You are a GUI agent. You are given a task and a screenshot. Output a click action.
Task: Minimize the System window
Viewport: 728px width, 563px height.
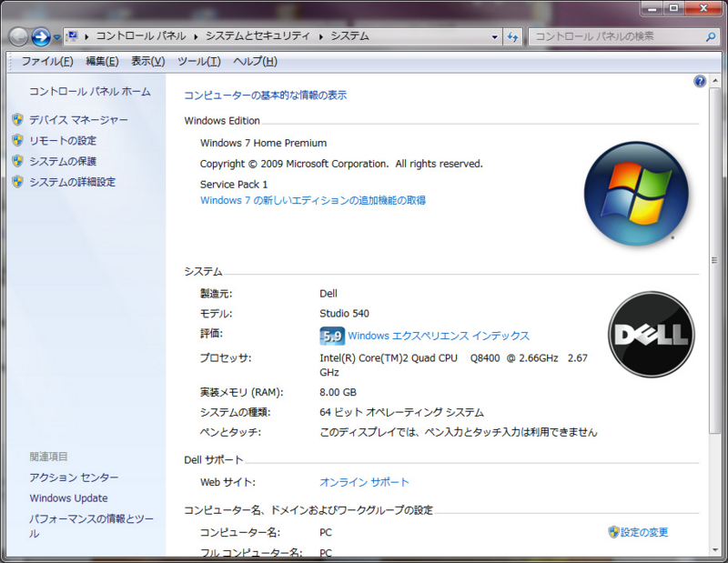tap(652, 9)
